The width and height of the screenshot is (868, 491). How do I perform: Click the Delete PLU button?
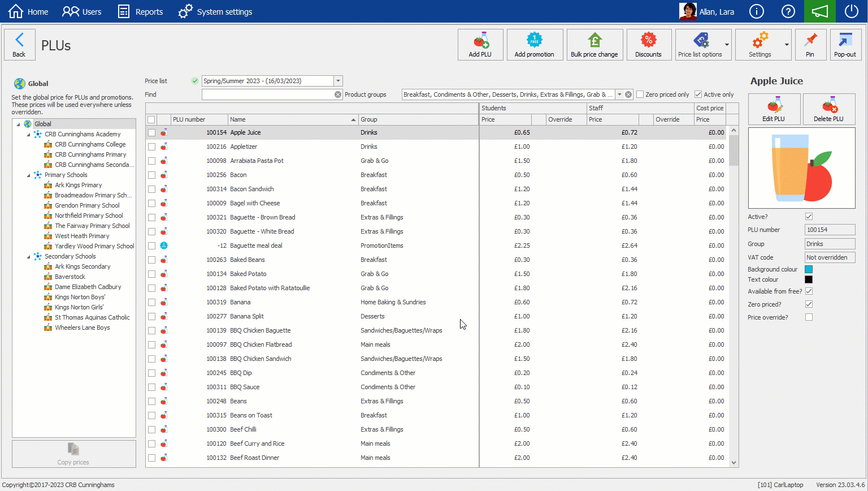pyautogui.click(x=828, y=109)
